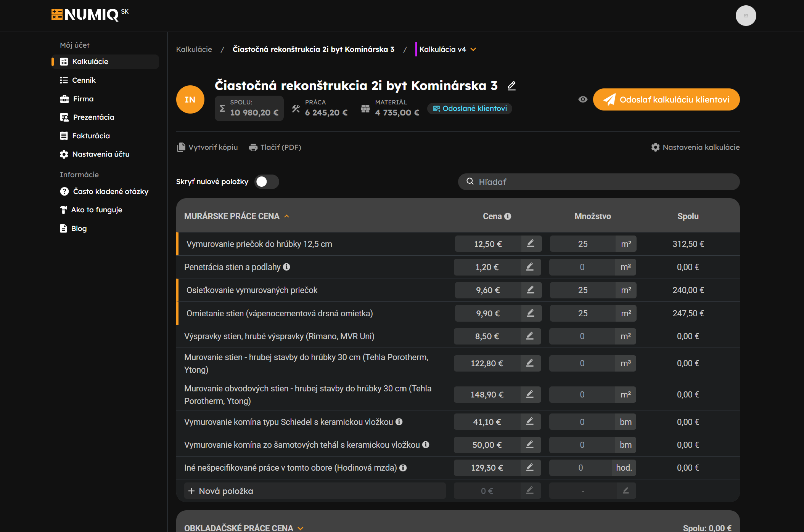
Task: Click the pencil icon beside the project title
Action: pyautogui.click(x=511, y=86)
